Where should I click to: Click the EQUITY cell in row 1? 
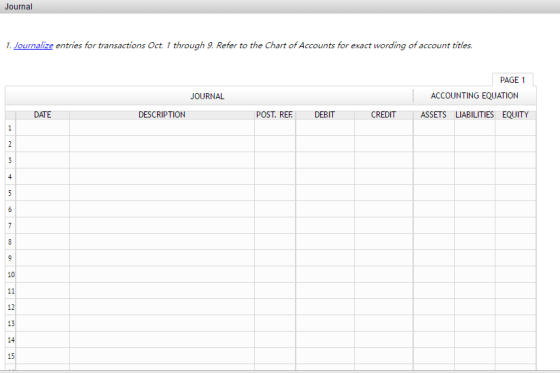click(x=515, y=128)
